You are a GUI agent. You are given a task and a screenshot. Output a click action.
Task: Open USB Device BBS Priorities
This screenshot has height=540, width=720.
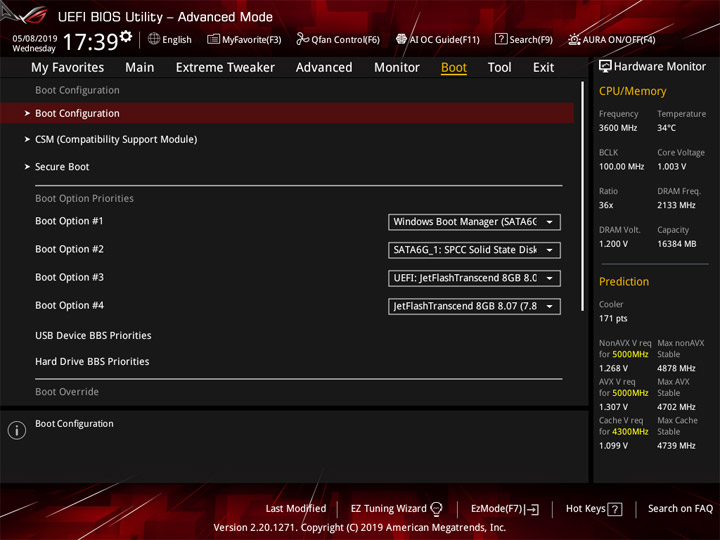click(93, 335)
